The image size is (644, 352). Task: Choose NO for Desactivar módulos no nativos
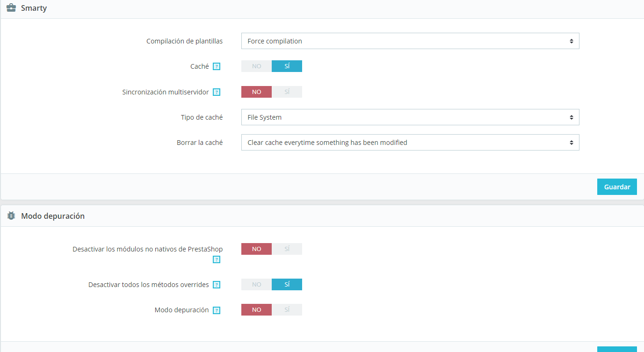(256, 249)
